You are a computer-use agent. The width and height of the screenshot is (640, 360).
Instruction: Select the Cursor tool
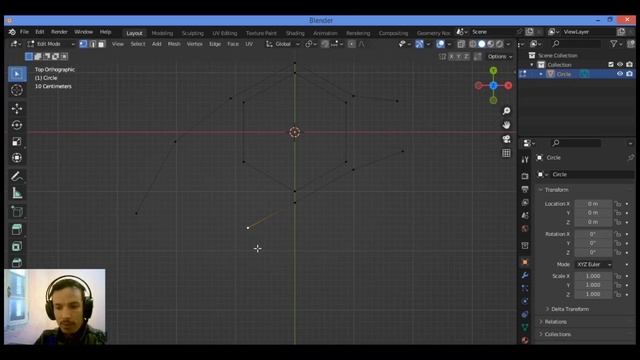17,90
